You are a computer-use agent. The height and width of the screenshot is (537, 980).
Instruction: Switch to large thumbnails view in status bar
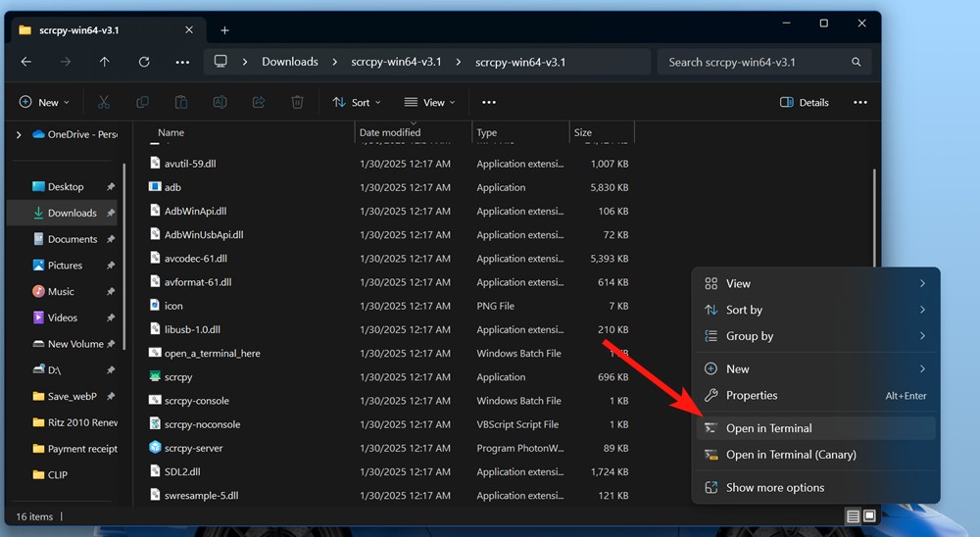(x=869, y=516)
